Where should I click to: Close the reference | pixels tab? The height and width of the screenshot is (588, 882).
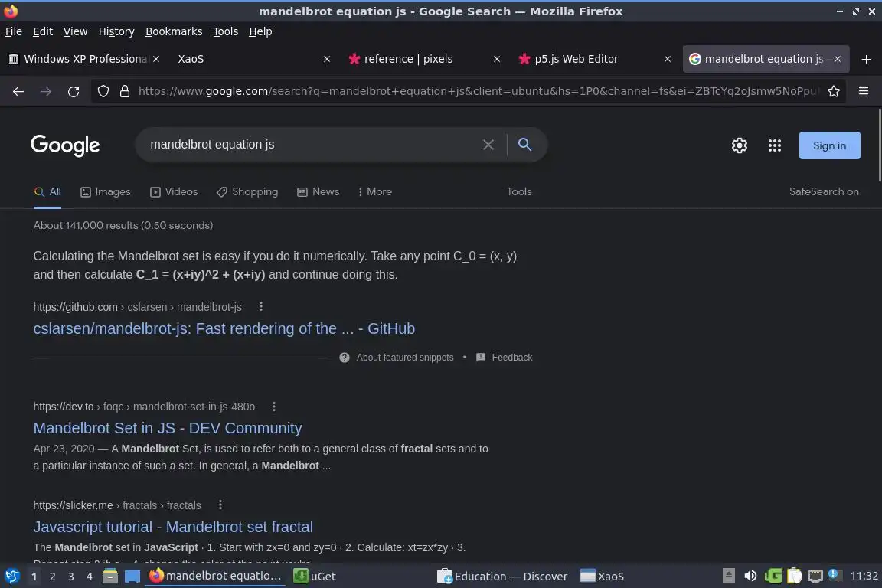point(497,59)
